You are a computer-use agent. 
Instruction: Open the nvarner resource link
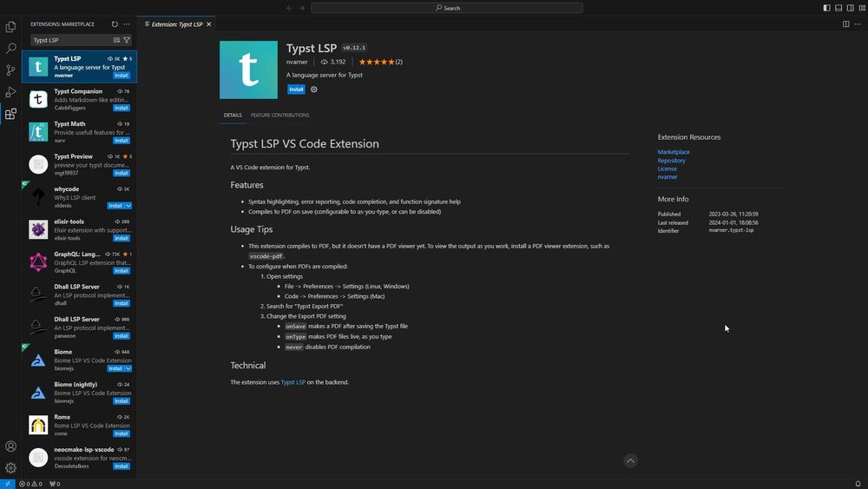tap(667, 177)
